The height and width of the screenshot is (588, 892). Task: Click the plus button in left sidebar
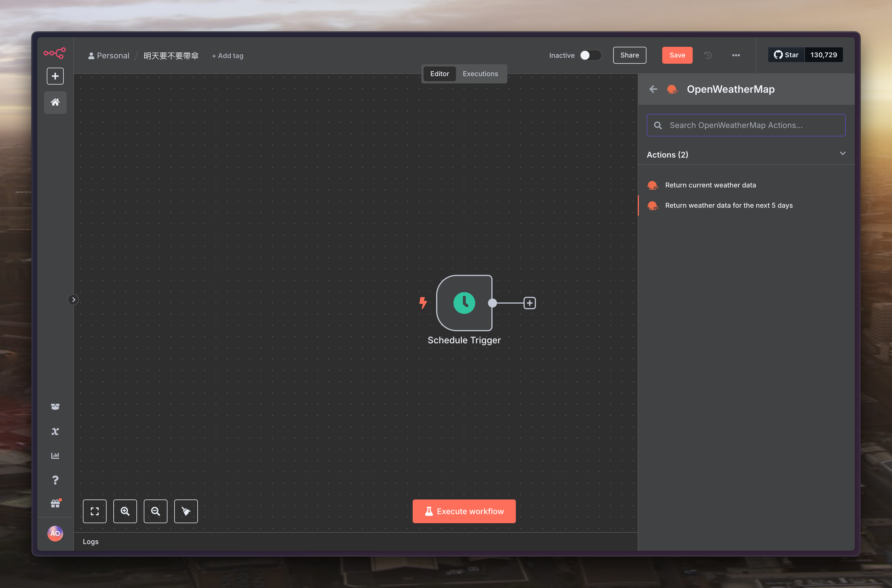tap(55, 76)
